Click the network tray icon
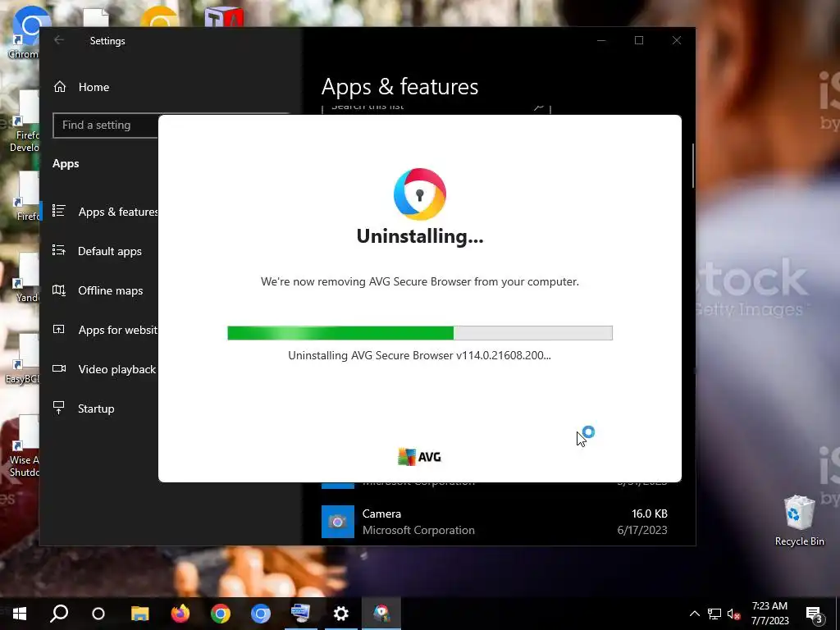This screenshot has height=630, width=840. click(x=714, y=614)
